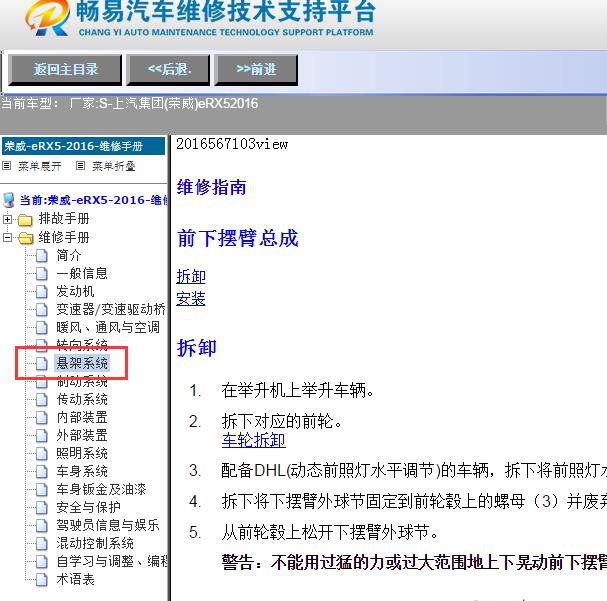This screenshot has height=601, width=607.
Task: Click the page icon beside 驾驶员信息与娱乐
Action: tap(41, 526)
